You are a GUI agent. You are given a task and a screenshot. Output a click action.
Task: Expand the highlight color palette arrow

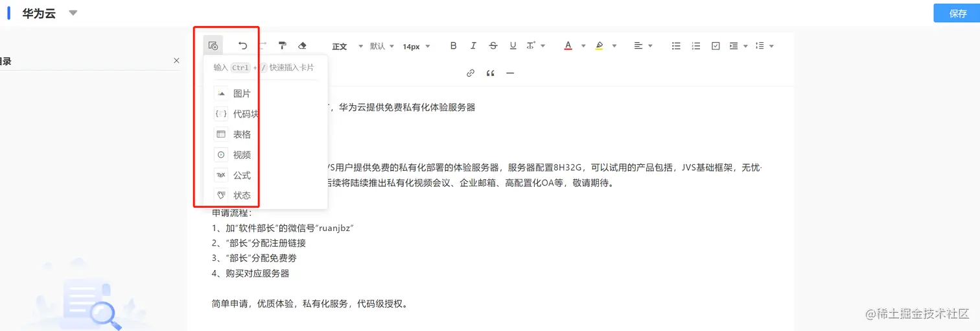coord(614,45)
